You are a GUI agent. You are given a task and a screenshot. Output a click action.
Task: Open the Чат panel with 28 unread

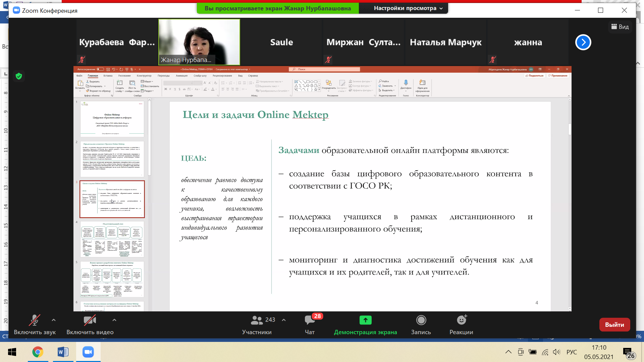[x=310, y=325]
